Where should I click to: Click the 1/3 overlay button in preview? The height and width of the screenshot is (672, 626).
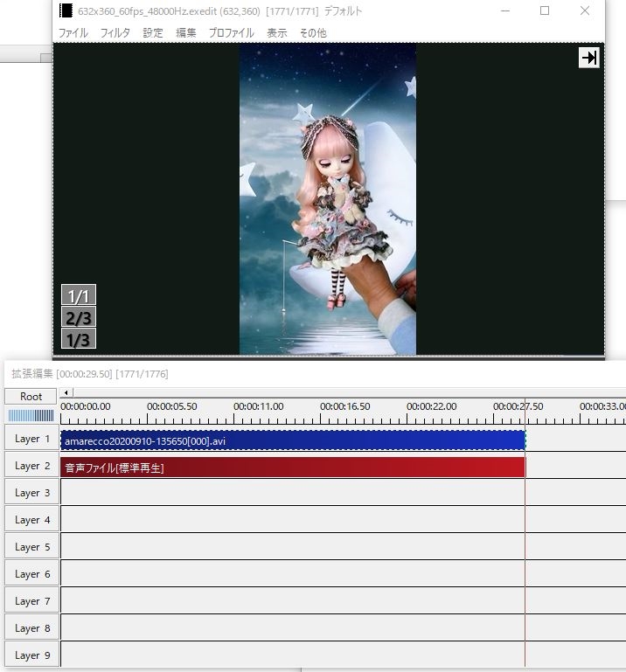point(79,338)
